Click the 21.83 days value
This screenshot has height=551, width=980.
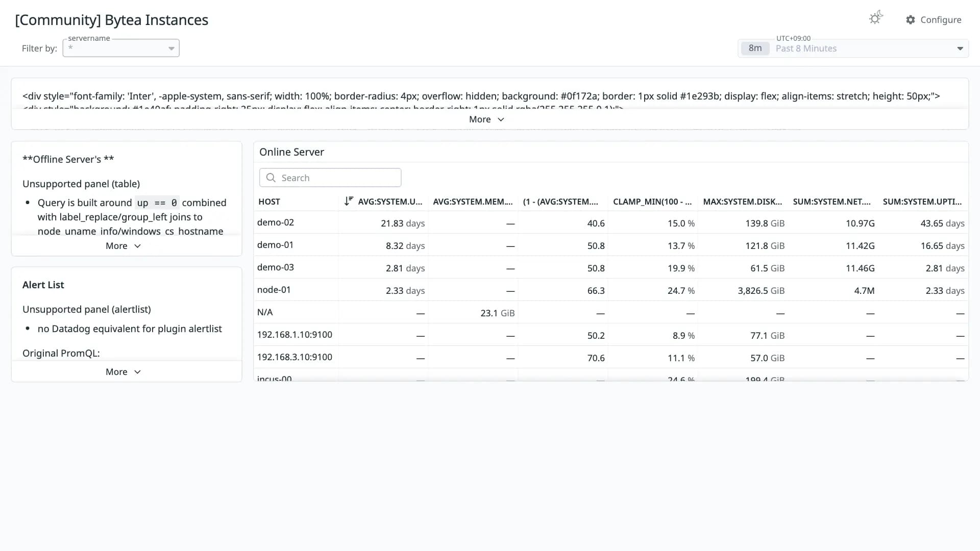point(403,223)
